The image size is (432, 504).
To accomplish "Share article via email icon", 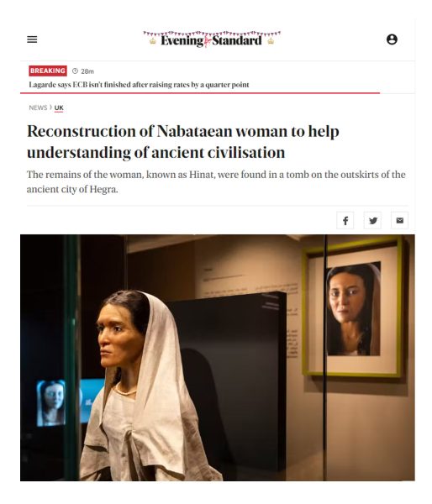I will 399,220.
